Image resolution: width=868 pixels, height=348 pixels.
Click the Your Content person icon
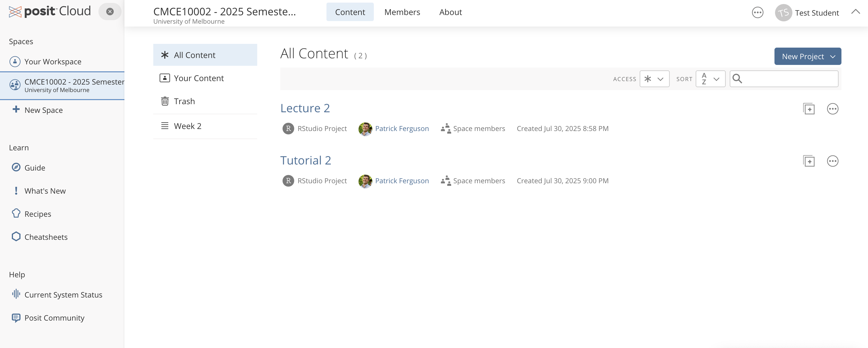tap(165, 78)
